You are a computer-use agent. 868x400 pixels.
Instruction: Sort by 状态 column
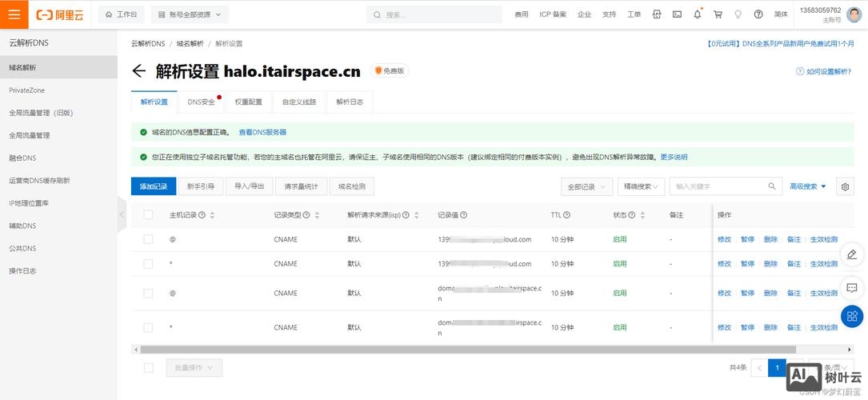642,215
